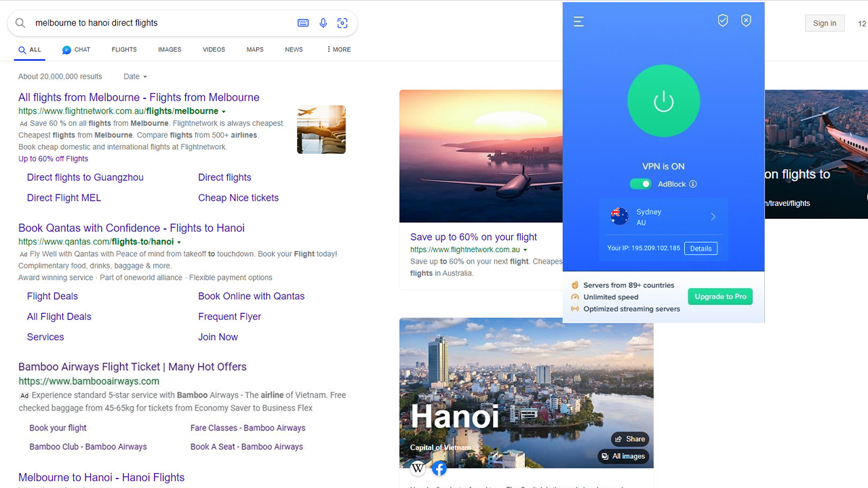Open the sunset airplane image in right card

tap(481, 156)
